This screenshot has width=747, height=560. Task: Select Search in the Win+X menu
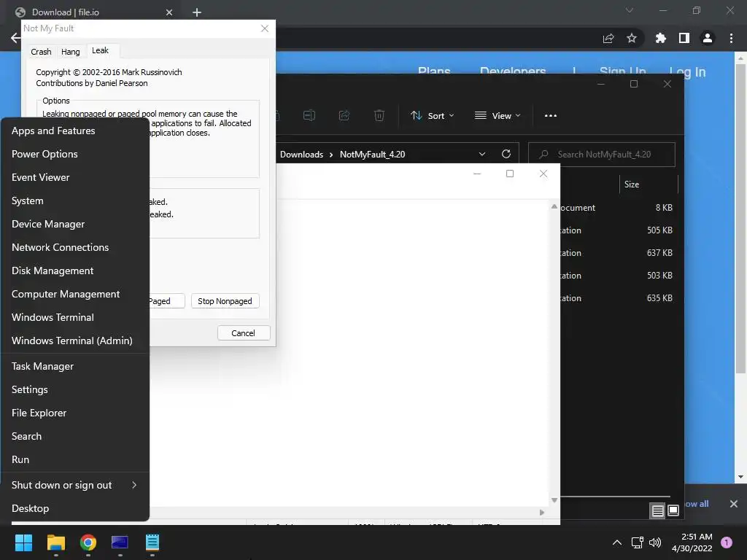75,436
